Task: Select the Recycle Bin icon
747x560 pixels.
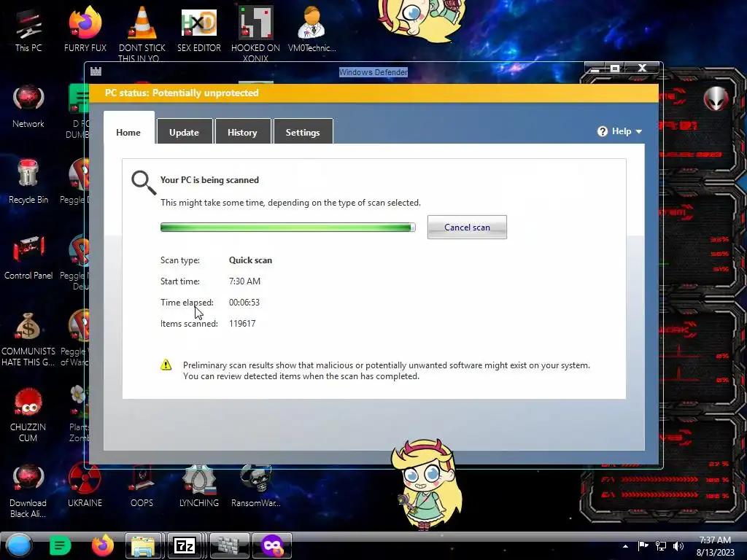Action: [28, 182]
